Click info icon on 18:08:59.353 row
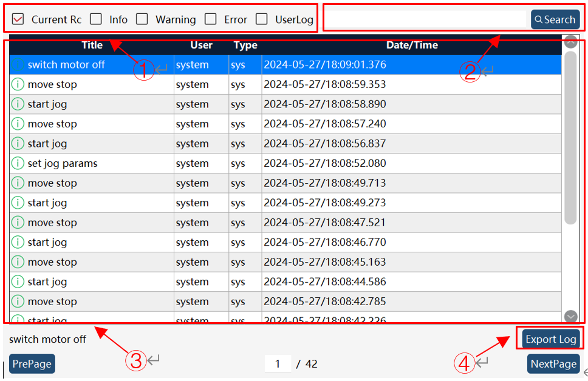Screen dimensions: 588x381 pos(18,84)
